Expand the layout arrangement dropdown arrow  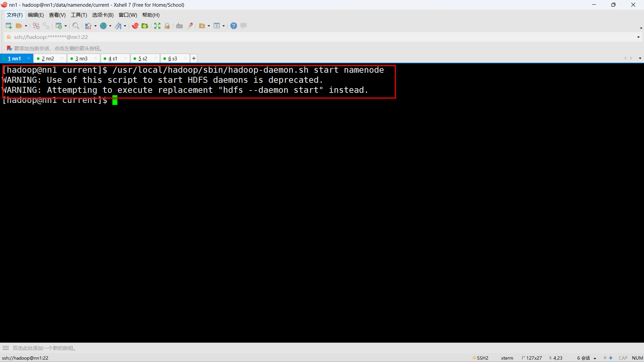pyautogui.click(x=224, y=26)
